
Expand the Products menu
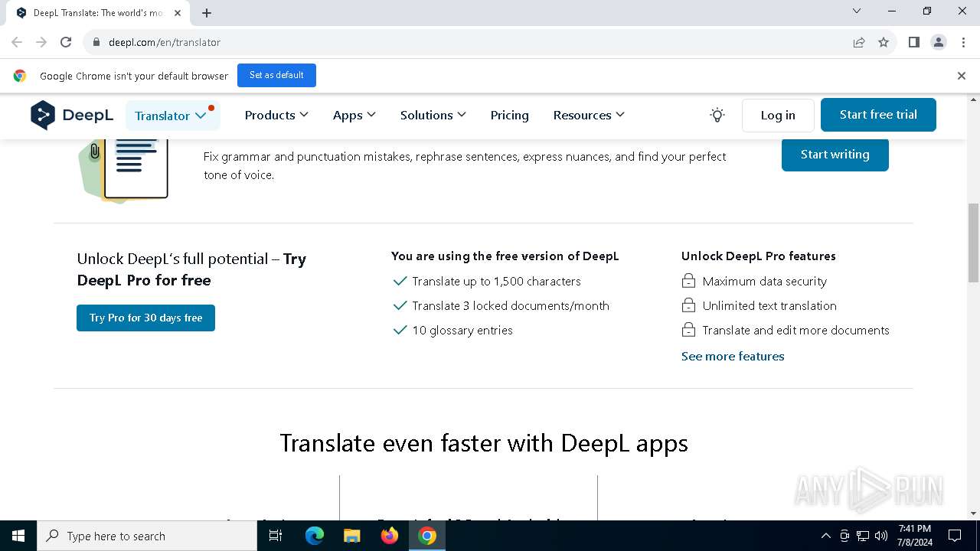[276, 115]
